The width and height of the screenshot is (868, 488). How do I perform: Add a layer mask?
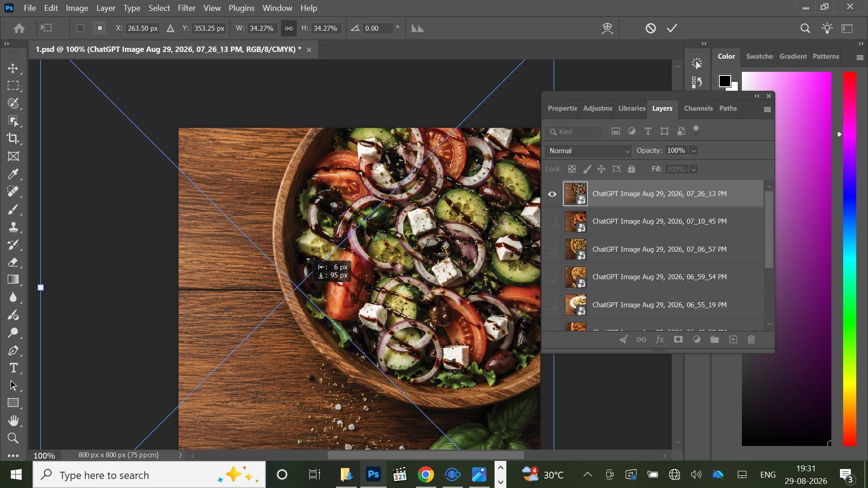pyautogui.click(x=678, y=339)
